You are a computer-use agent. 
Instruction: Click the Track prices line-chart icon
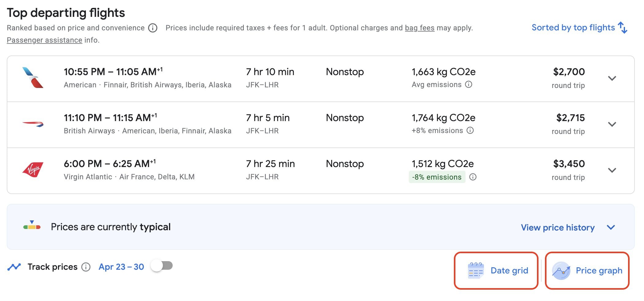(x=14, y=266)
